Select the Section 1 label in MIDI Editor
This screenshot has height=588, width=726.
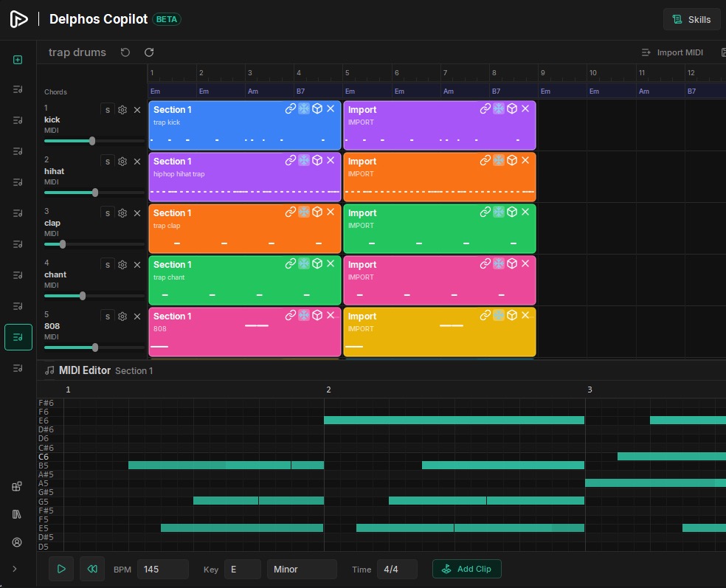click(x=134, y=371)
